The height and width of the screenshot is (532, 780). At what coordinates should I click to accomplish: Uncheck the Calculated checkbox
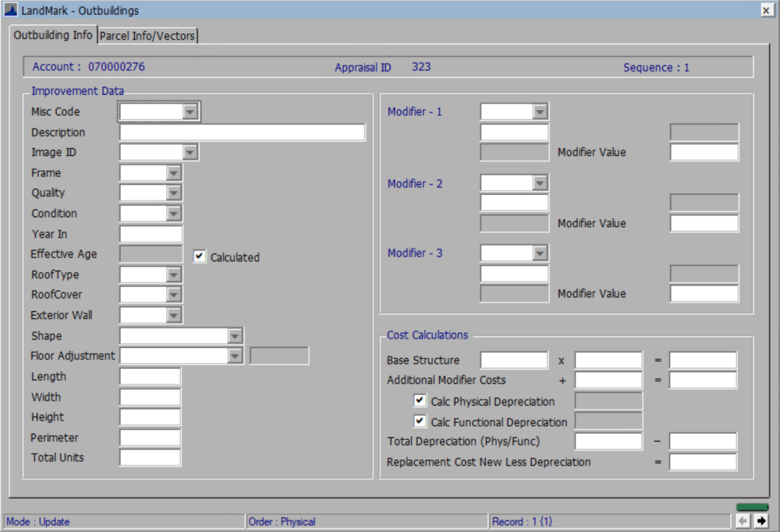(199, 257)
